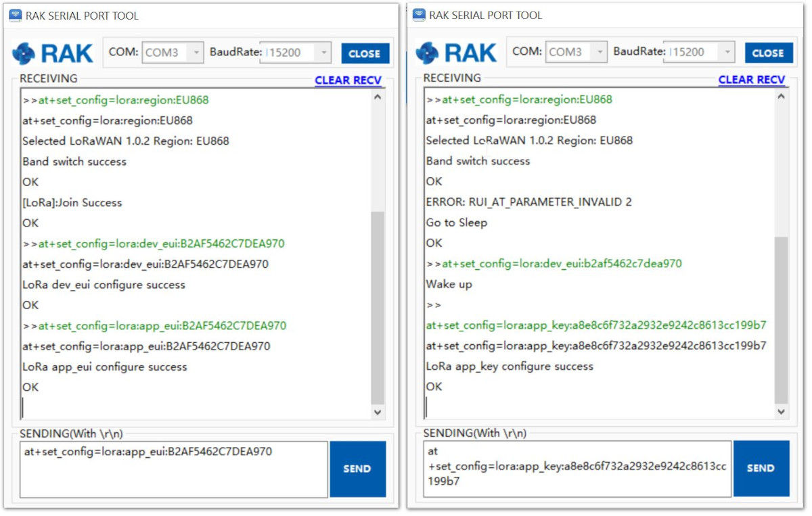812x516 pixels.
Task: Click the RAK logo in the right window
Action: pos(456,53)
